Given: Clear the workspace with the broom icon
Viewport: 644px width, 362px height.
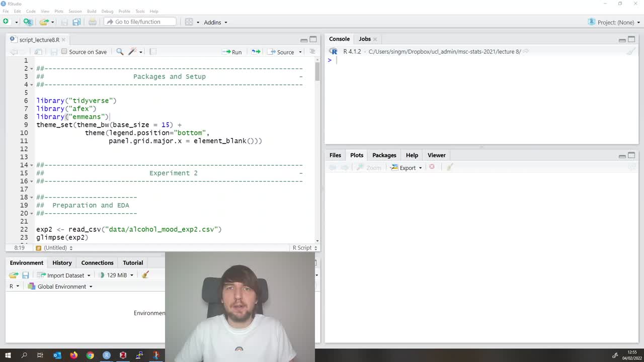Looking at the screenshot, I should pyautogui.click(x=145, y=275).
